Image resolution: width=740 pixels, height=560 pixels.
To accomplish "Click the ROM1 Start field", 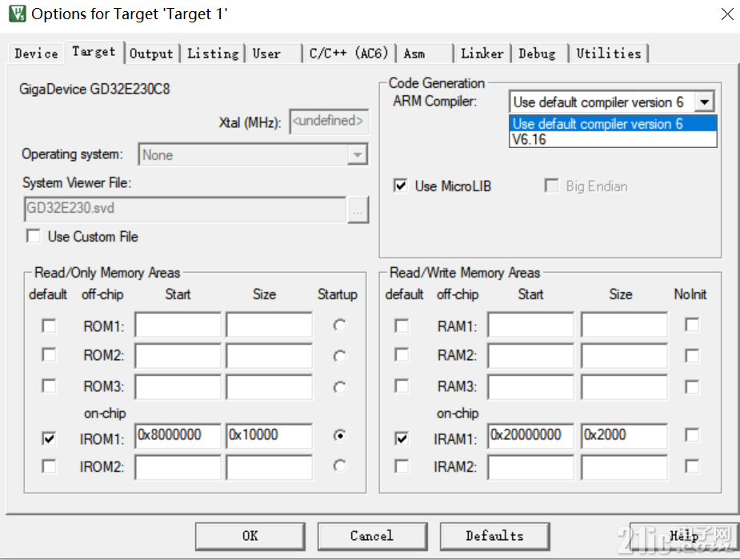I will tap(178, 324).
